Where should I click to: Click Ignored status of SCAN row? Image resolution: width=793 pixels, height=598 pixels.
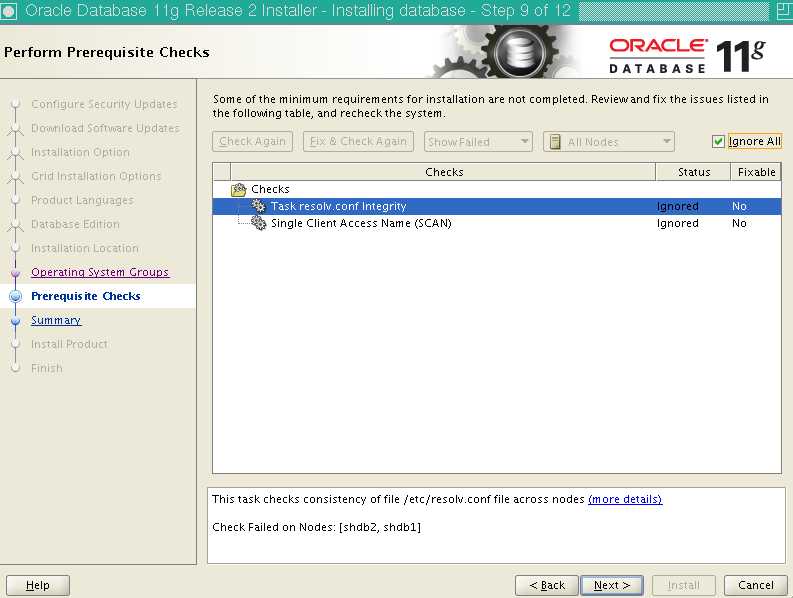click(x=677, y=223)
